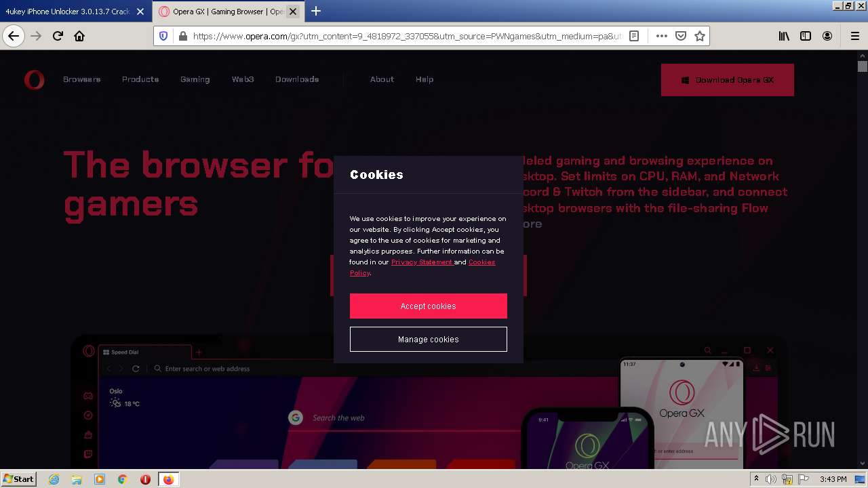Click the 3:43 PM taskbar clock
868x488 pixels.
(833, 479)
